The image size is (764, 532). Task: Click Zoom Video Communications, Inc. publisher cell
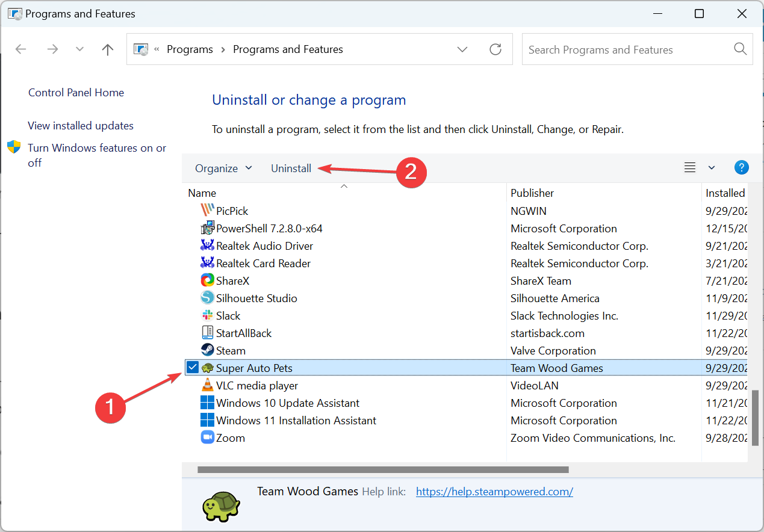pos(593,438)
